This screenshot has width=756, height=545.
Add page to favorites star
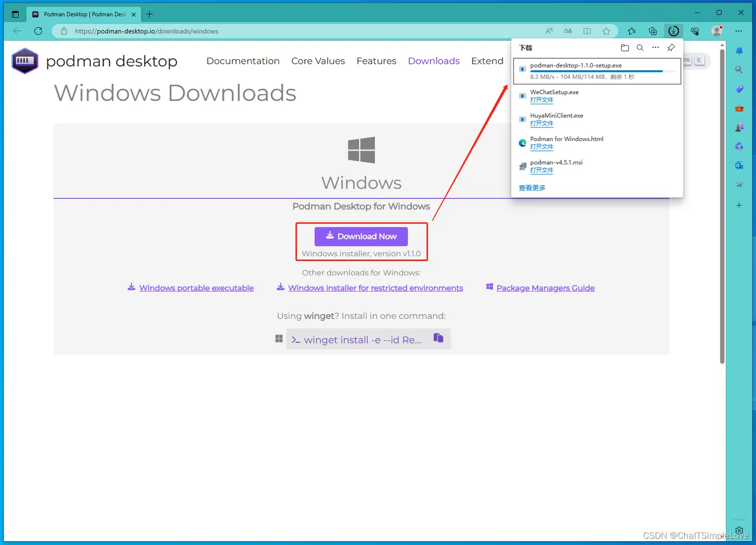606,31
